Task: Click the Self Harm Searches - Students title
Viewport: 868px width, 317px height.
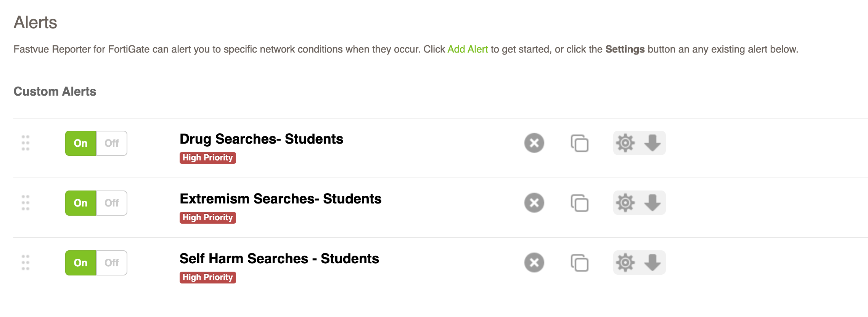Action: [279, 259]
